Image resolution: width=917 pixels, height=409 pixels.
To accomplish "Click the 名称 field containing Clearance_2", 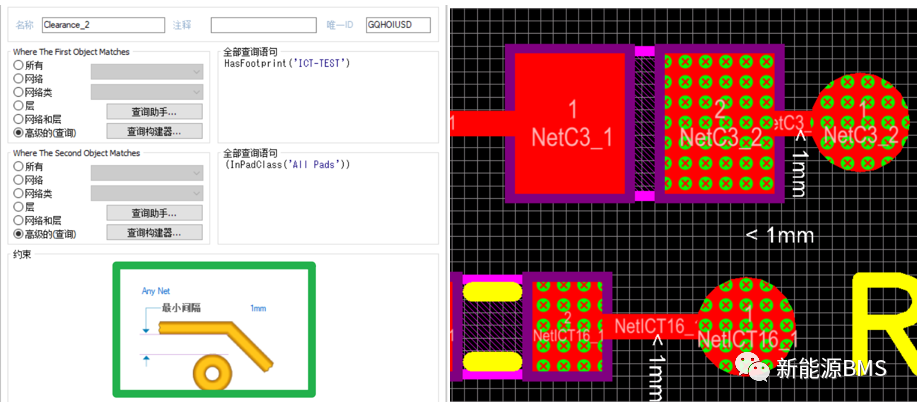I will point(104,25).
